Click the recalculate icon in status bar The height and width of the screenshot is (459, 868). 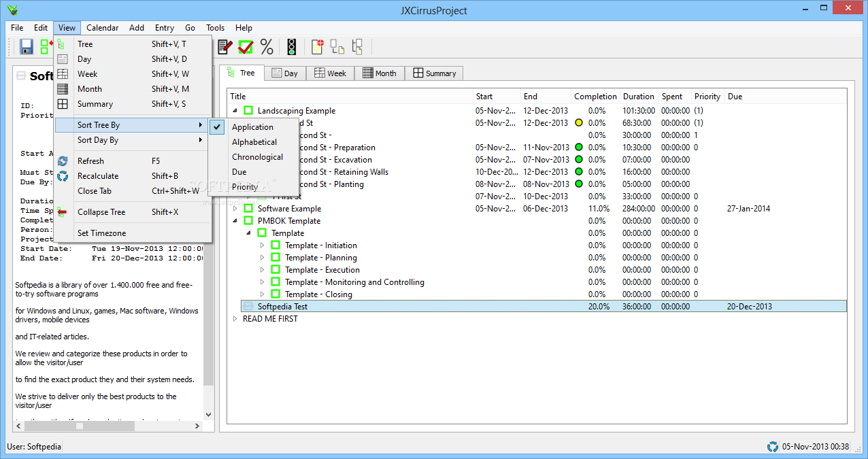(773, 447)
